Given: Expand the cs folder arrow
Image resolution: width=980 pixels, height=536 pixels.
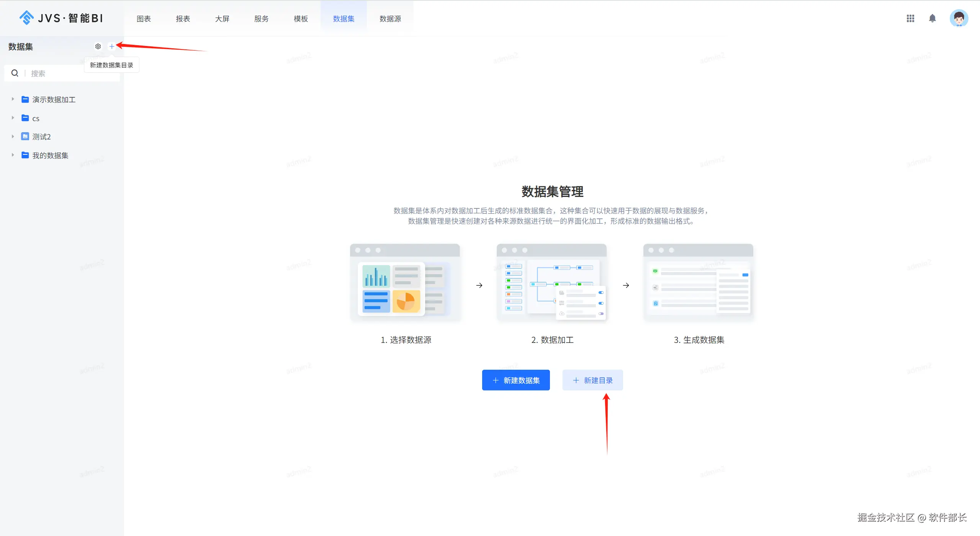Looking at the screenshot, I should pyautogui.click(x=13, y=118).
